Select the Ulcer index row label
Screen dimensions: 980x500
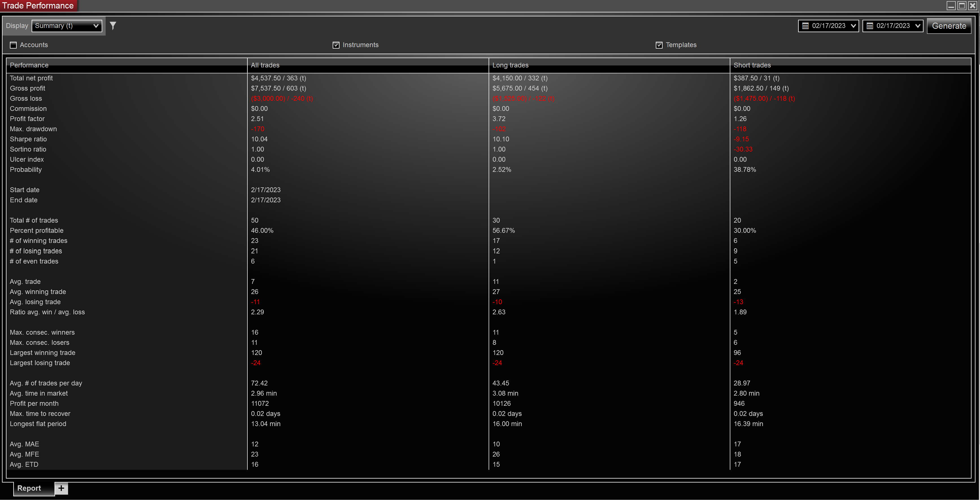pos(27,159)
